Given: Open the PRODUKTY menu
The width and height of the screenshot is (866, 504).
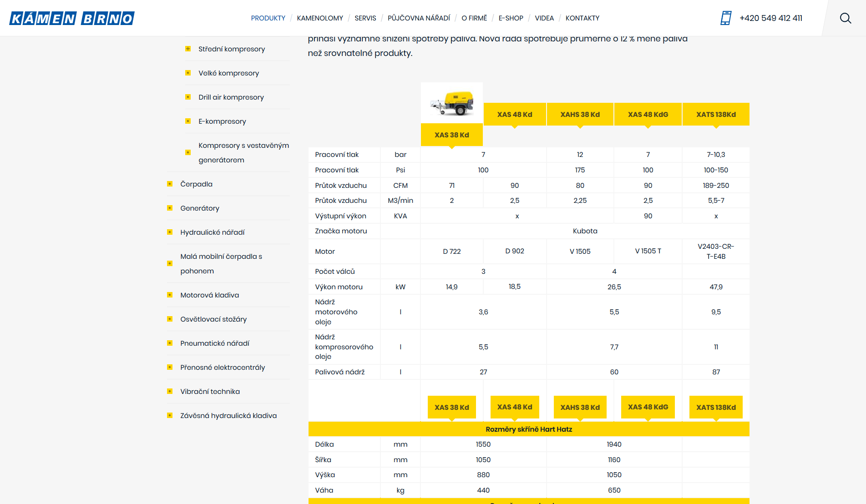Looking at the screenshot, I should pos(268,18).
